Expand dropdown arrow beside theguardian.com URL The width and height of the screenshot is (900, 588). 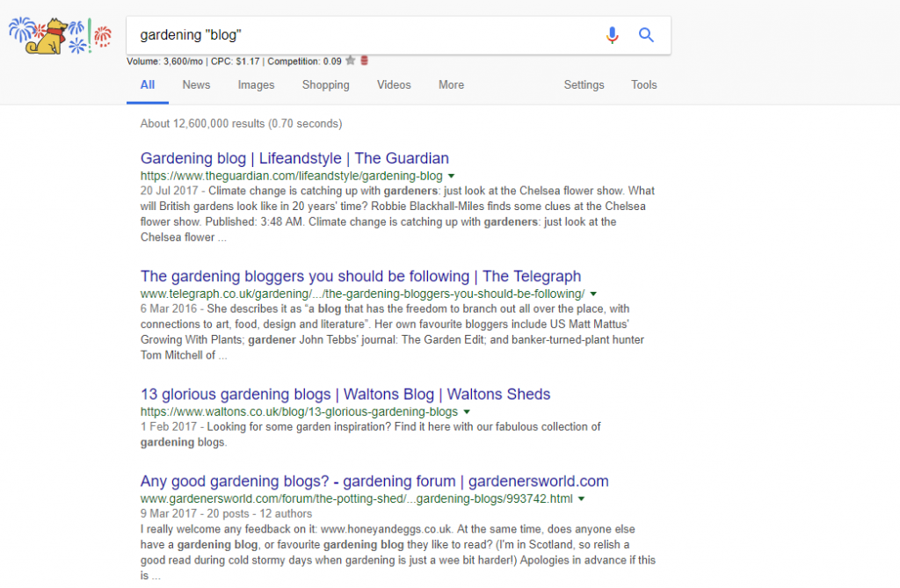tap(451, 177)
